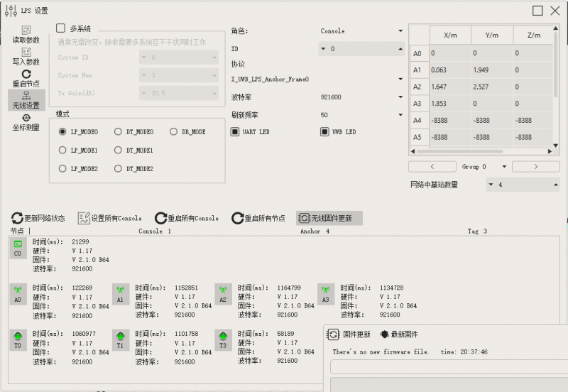Go to the previous group with the < button
Image resolution: width=568 pixels, height=392 pixels.
point(432,167)
